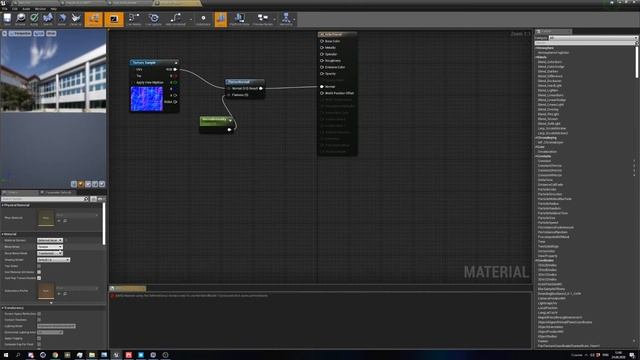Click the Texture Sample normal map thumbnail

point(147,99)
